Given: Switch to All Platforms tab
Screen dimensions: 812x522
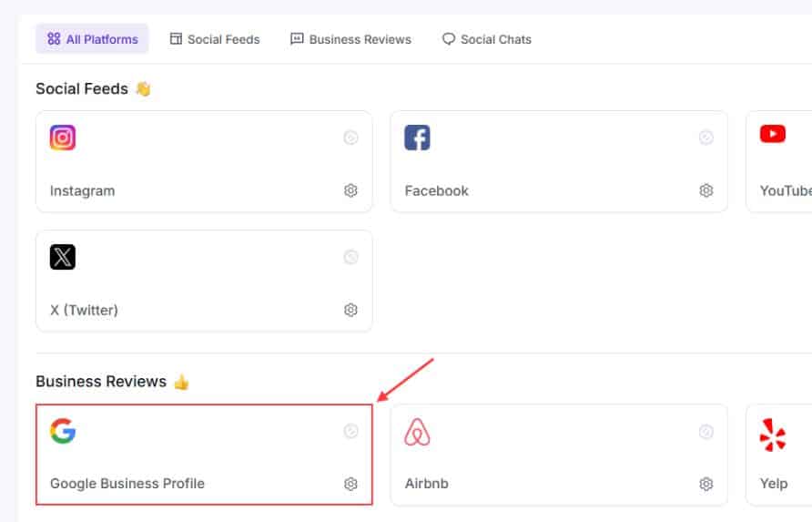Looking at the screenshot, I should [x=92, y=39].
